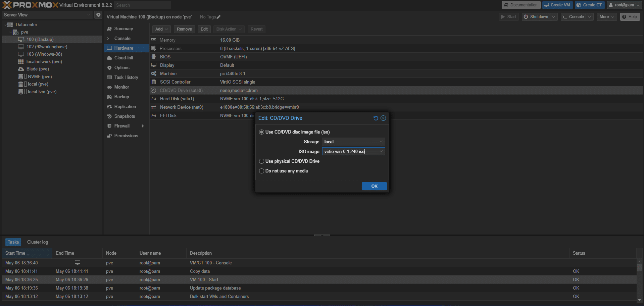Click Create CT button
Screen dimensions: 644x306
point(589,5)
